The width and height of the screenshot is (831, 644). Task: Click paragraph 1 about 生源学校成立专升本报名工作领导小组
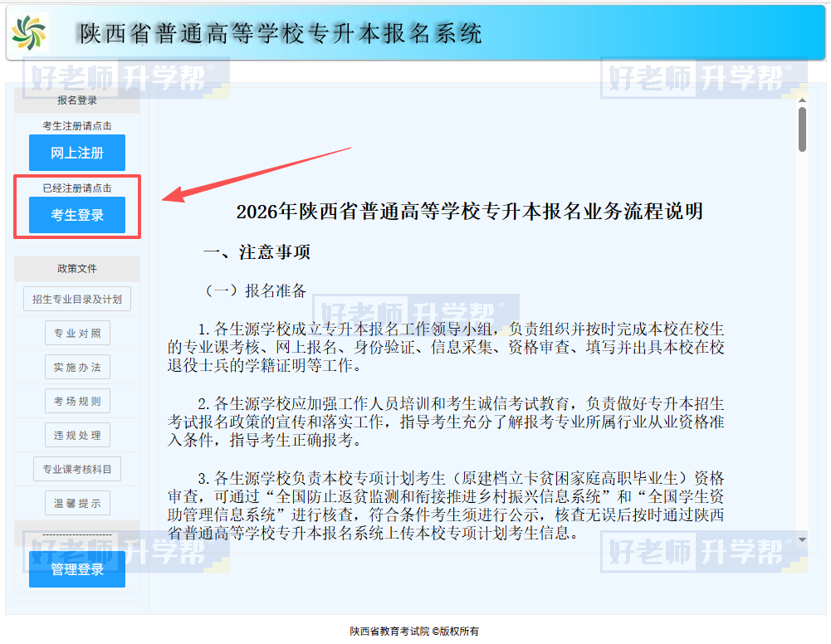446,347
